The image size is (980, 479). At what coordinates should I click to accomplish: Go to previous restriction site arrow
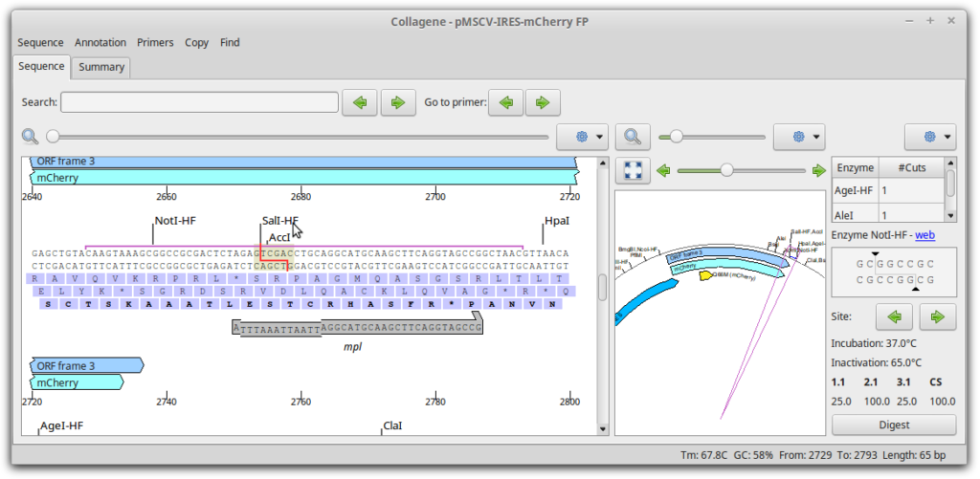coord(895,316)
